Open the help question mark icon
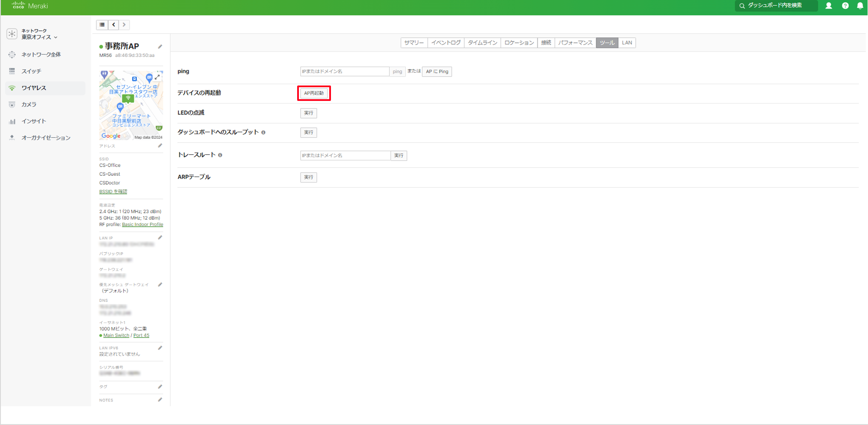 (x=845, y=6)
